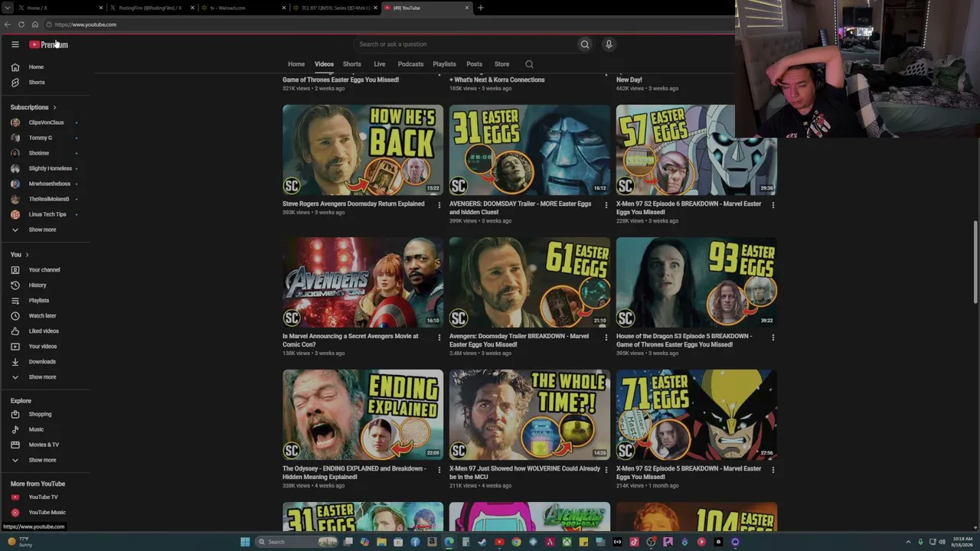Open the channel search magnifier after the Store tab
This screenshot has height=551, width=980.
click(529, 64)
